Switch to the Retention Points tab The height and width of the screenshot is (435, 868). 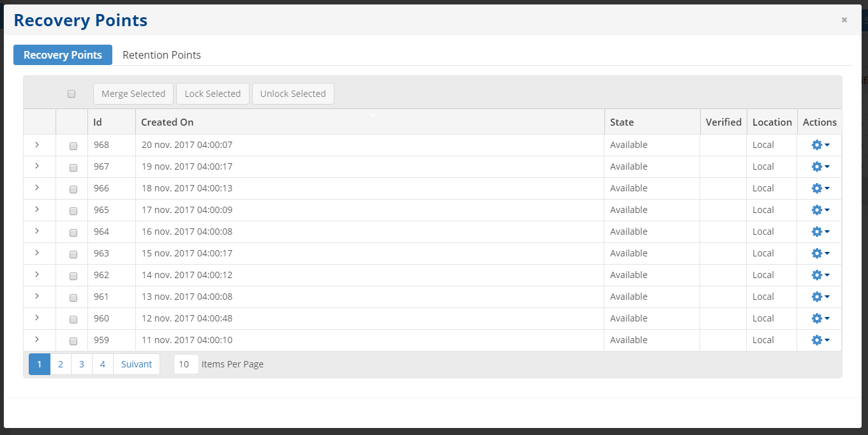[161, 55]
